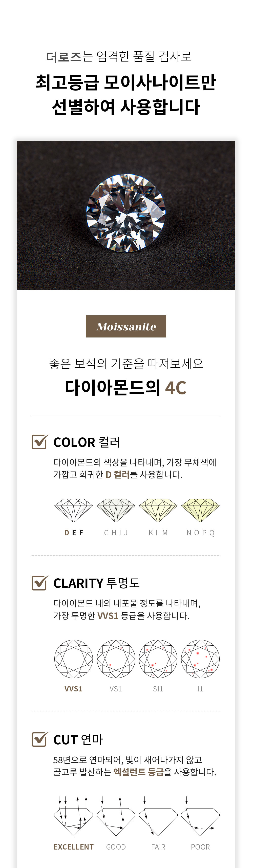Viewport: 253px width, 868px height.
Task: Click the K L M yellowish diamond icon
Action: pos(158,510)
